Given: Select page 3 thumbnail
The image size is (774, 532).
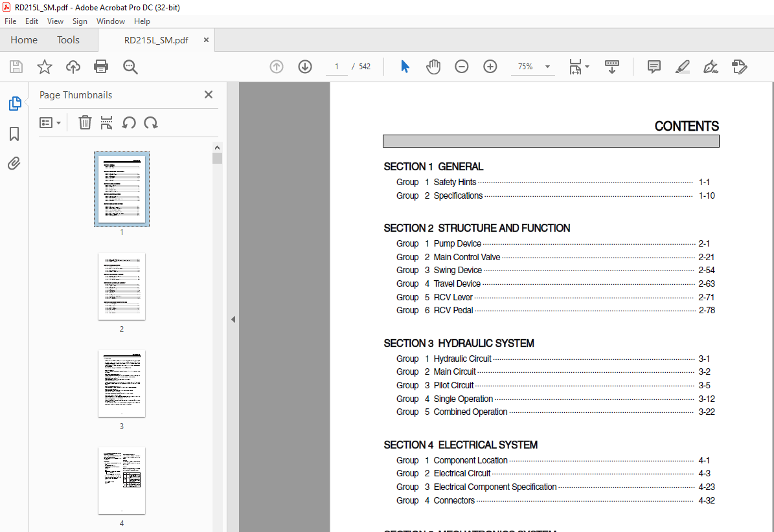Looking at the screenshot, I should pyautogui.click(x=122, y=384).
